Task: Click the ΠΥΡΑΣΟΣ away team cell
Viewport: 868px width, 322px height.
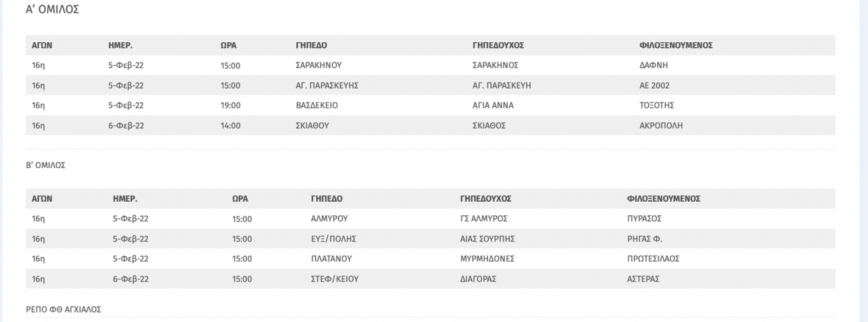Action: coord(645,218)
